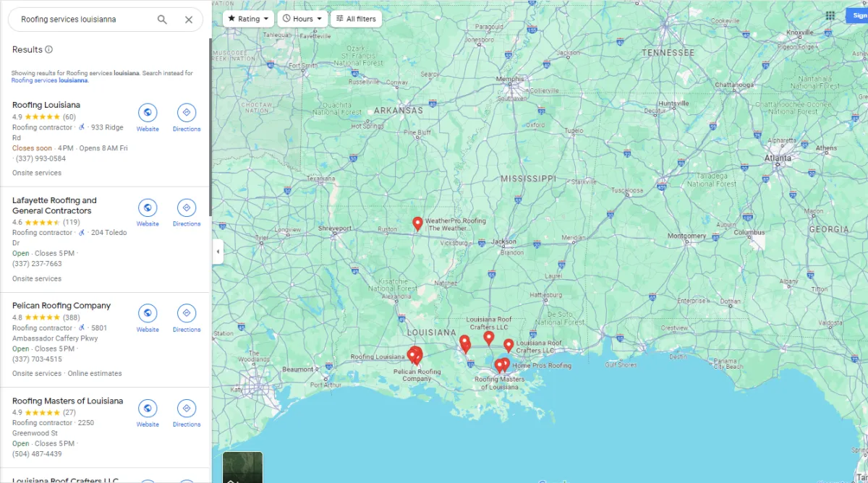Click the 'Atlanta' city label on map

[x=778, y=158]
